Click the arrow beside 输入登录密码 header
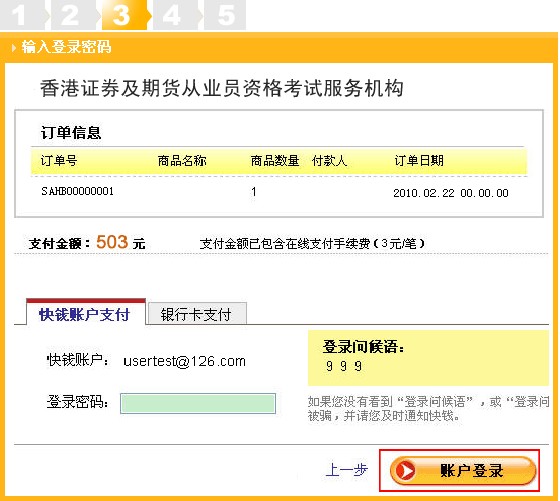 tap(14, 47)
